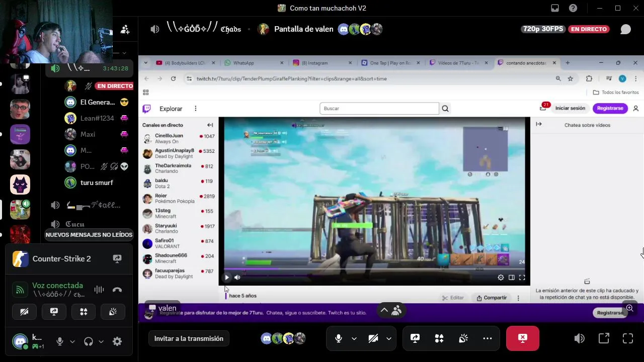Click the invite people icon above the voice member list
The height and width of the screenshot is (362, 644).
pos(125,30)
